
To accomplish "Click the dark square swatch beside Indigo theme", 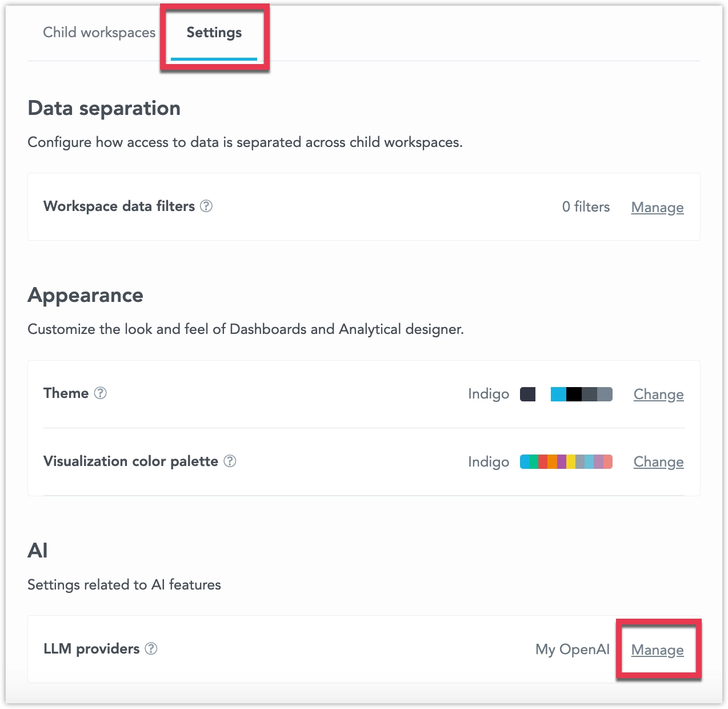I will coord(527,394).
